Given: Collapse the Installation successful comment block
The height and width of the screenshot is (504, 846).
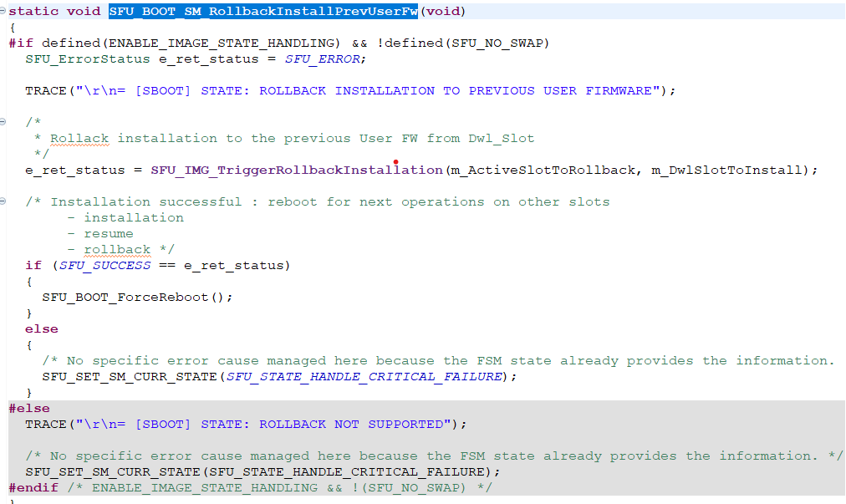Looking at the screenshot, I should tap(6, 201).
